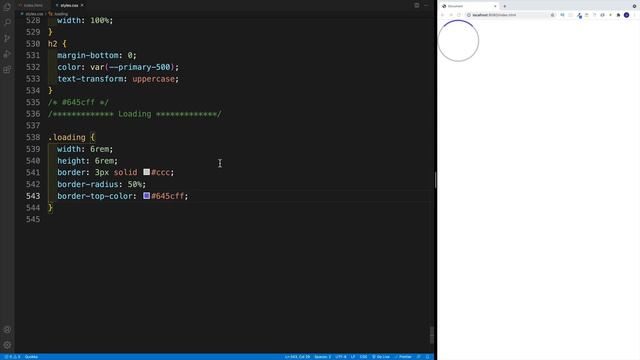Image resolution: width=640 pixels, height=360 pixels.
Task: Open Chrome profile avatar
Action: click(627, 15)
